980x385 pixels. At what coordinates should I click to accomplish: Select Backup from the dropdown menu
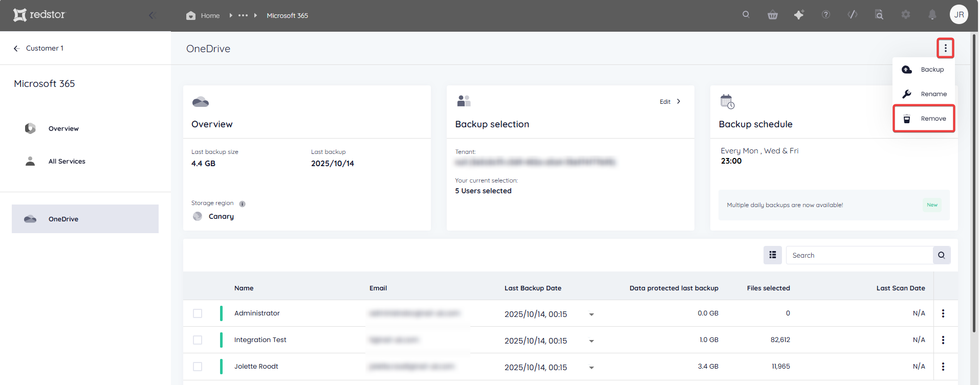924,70
